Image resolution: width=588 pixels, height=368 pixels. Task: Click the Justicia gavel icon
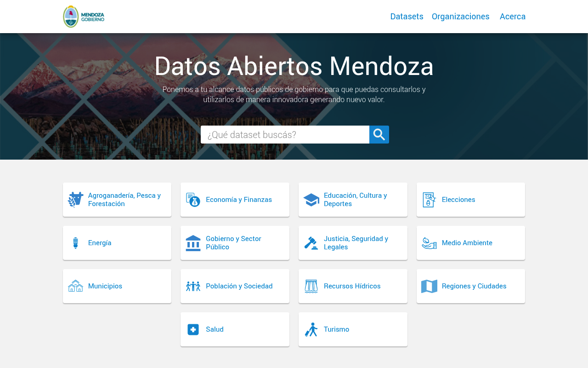pos(311,243)
